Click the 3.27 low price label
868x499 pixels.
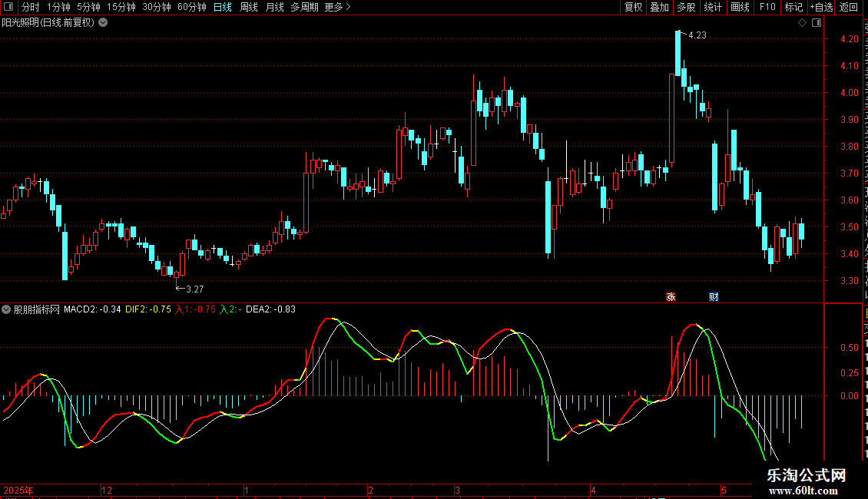195,289
